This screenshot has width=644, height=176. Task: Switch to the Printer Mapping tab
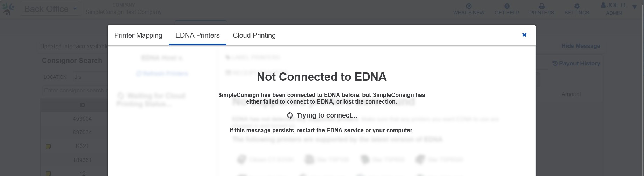138,35
